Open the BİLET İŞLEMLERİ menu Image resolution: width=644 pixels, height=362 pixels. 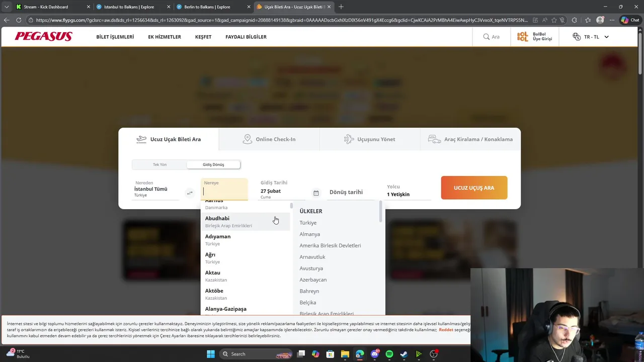(115, 37)
